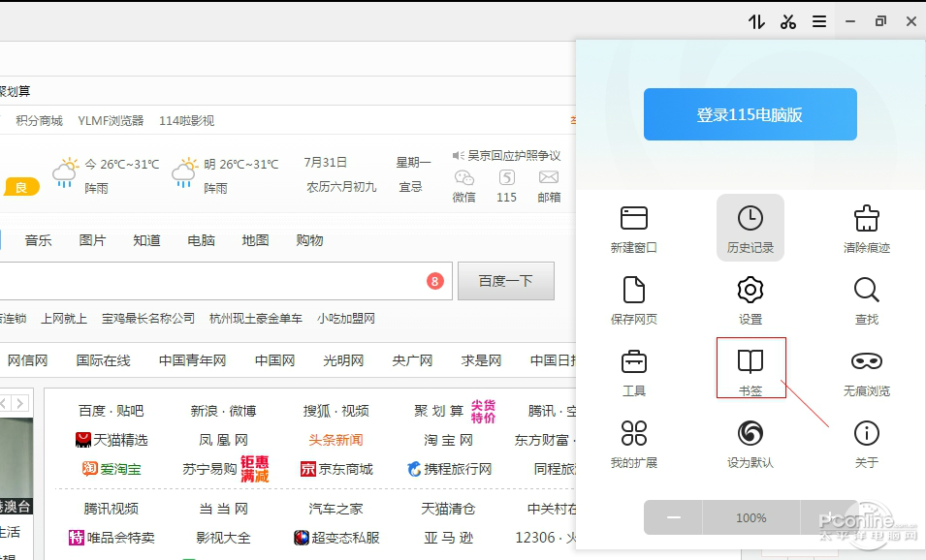This screenshot has width=926, height=560.
Task: Open the 光明网 site link
Action: click(343, 360)
